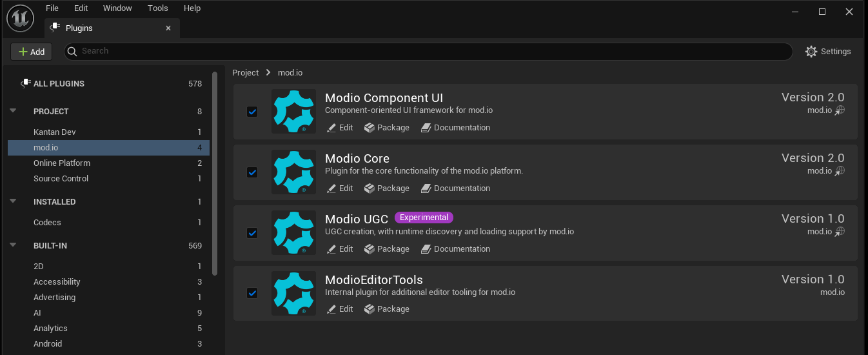This screenshot has width=868, height=355.
Task: Open the Tools menu
Action: (158, 8)
